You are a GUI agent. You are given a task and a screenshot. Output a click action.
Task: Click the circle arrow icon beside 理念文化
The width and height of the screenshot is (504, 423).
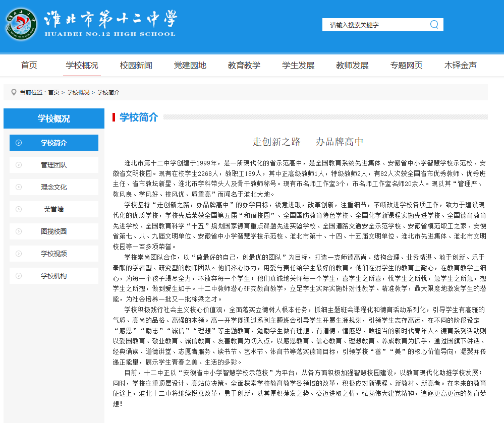tap(19, 187)
